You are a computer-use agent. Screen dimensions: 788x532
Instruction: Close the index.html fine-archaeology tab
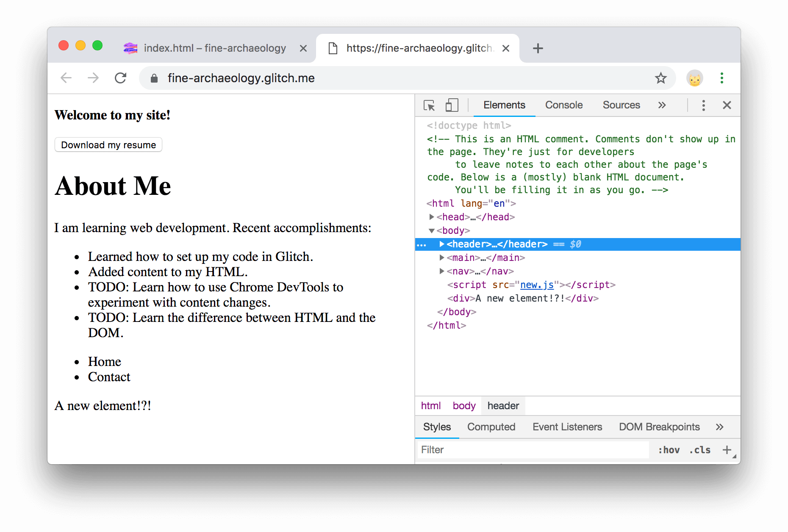tap(303, 48)
